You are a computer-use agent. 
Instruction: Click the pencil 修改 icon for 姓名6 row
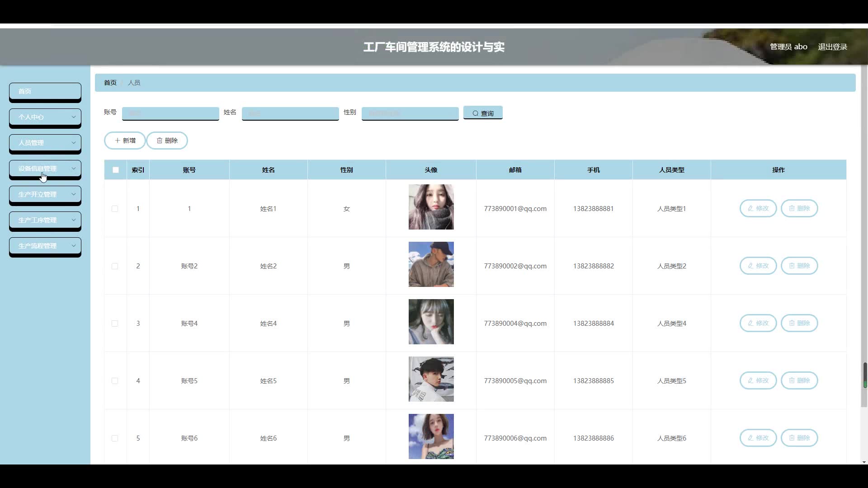coord(750,438)
